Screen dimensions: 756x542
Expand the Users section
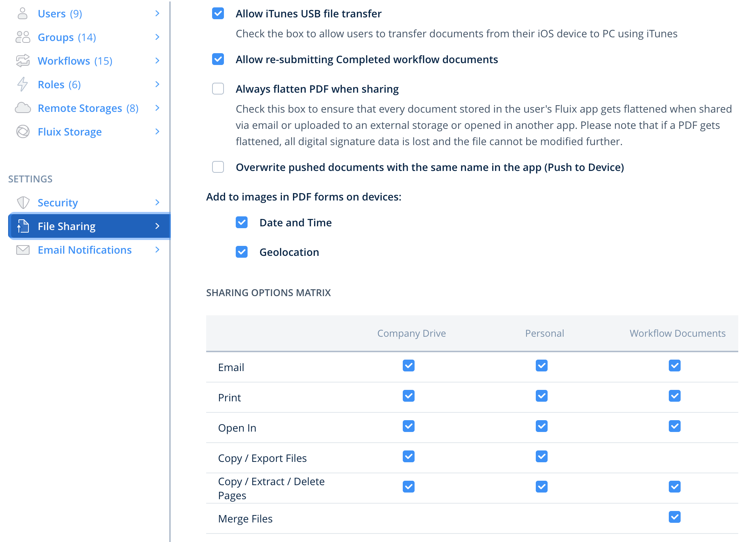158,13
